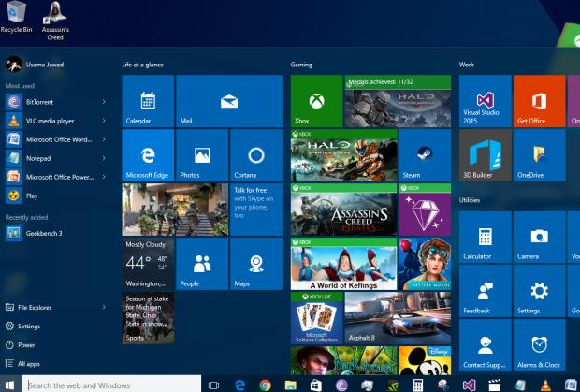Launch Visual Studio 2015 tile
The height and width of the screenshot is (392, 580).
tap(485, 101)
